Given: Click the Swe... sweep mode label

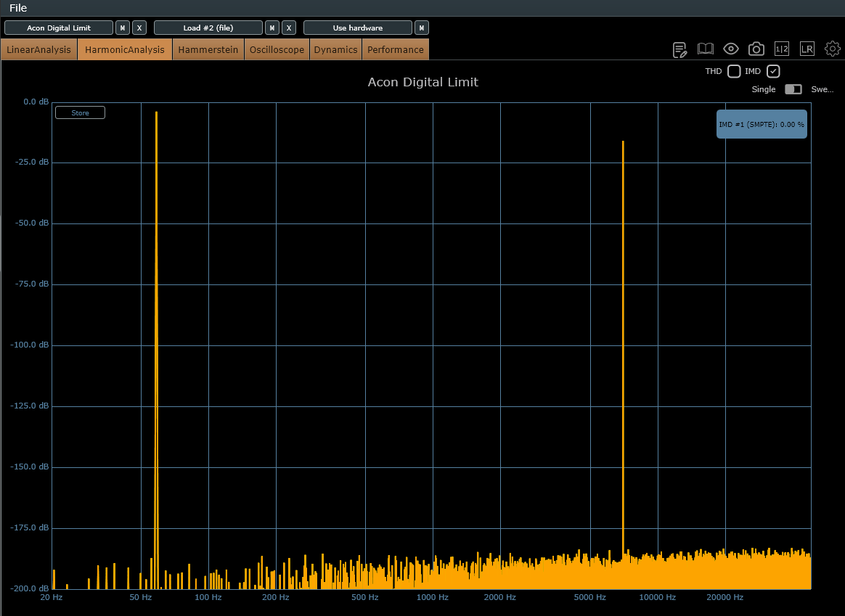Looking at the screenshot, I should (822, 89).
